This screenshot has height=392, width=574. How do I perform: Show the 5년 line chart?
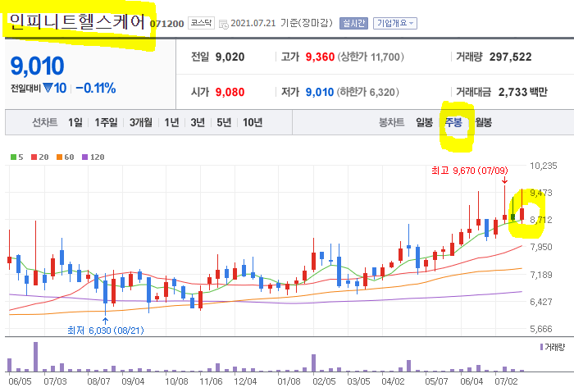pos(224,122)
